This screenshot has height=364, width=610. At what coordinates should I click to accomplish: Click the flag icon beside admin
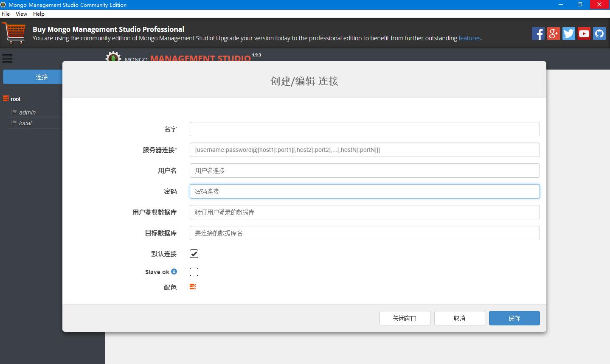coord(14,112)
